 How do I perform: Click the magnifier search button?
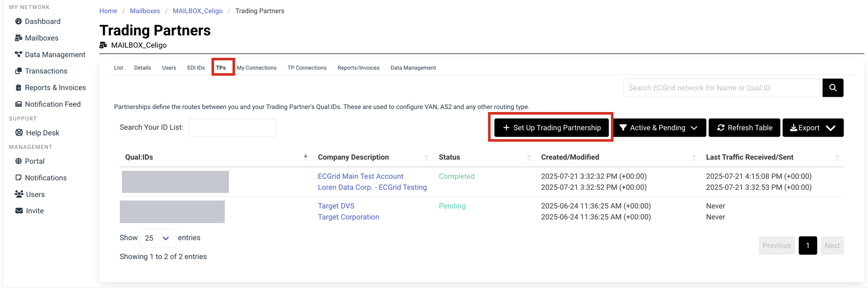click(833, 88)
